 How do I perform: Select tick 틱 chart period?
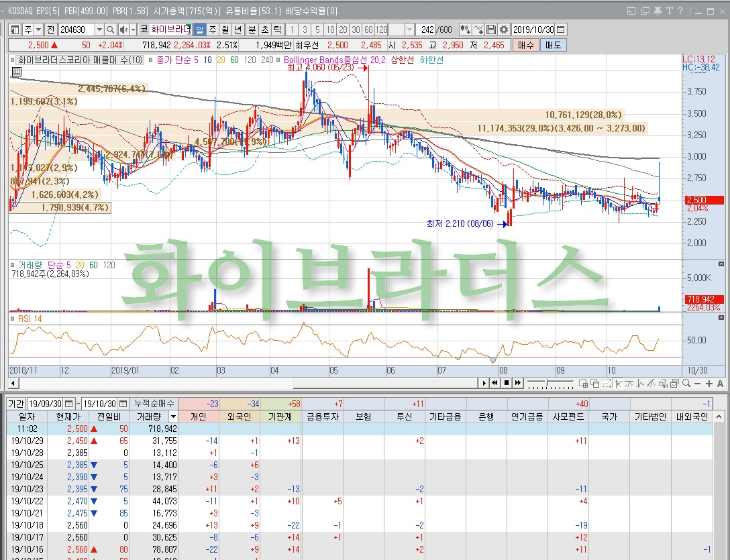(x=278, y=30)
